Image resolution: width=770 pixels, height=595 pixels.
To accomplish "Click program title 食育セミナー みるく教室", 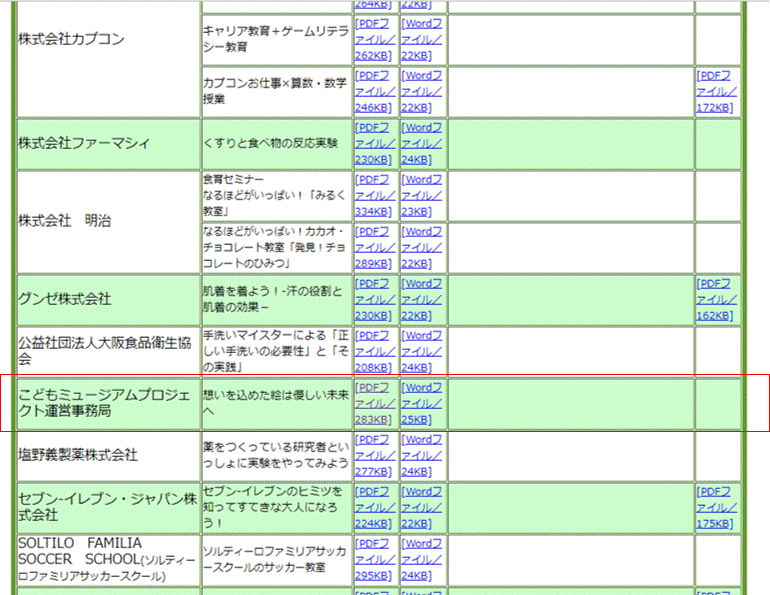I will (275, 195).
